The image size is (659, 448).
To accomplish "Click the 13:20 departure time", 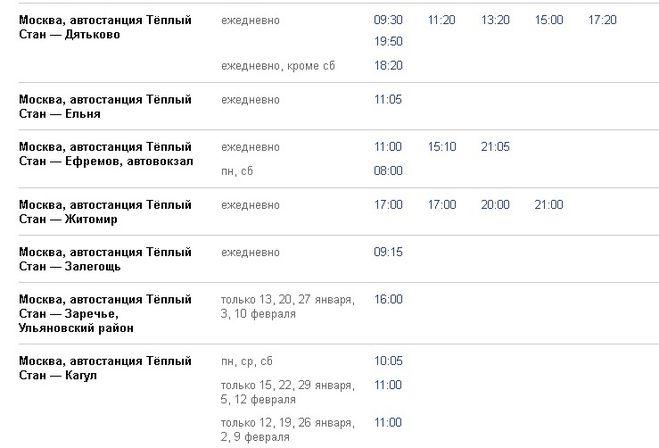I will (495, 20).
